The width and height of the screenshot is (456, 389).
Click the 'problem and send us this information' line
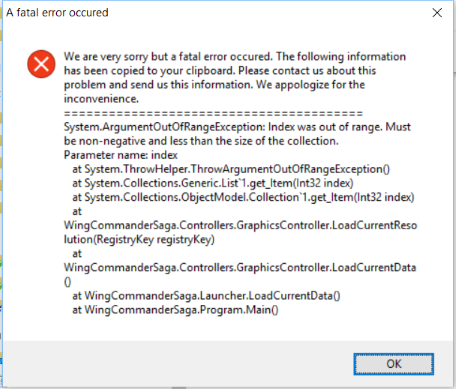(x=214, y=85)
